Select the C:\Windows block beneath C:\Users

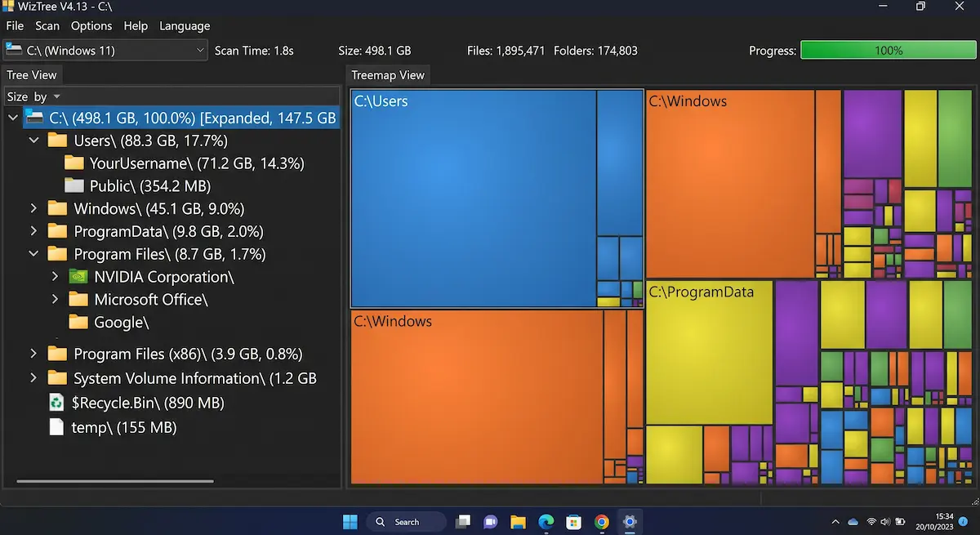click(x=477, y=397)
